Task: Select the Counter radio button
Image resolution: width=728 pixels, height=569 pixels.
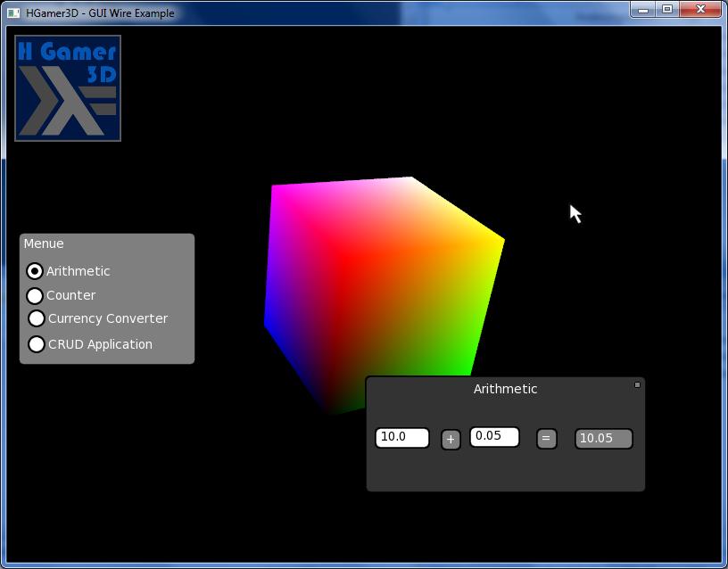Action: pyautogui.click(x=35, y=295)
